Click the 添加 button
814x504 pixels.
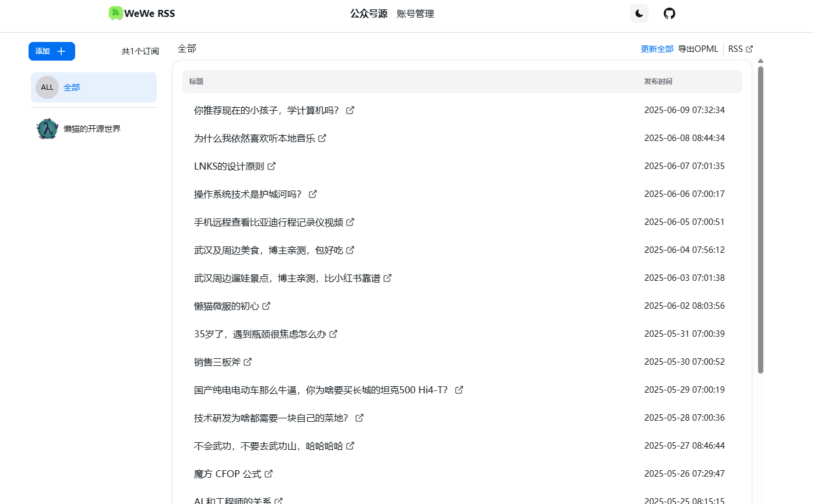click(x=52, y=51)
